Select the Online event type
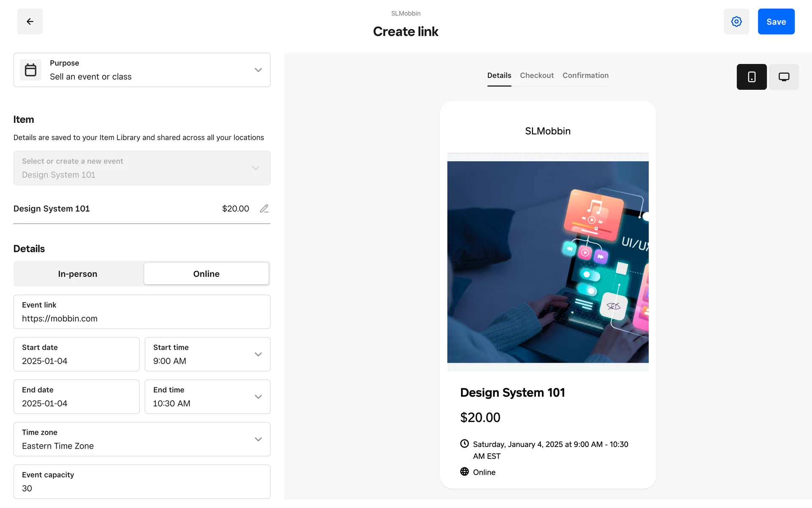Screen dimensions: 812x508 [206, 274]
